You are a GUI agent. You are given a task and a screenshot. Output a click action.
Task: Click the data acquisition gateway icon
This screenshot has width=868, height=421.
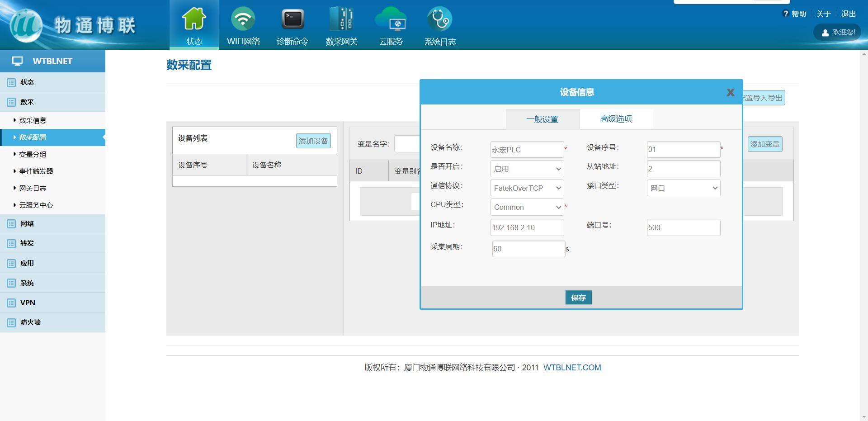tap(341, 19)
